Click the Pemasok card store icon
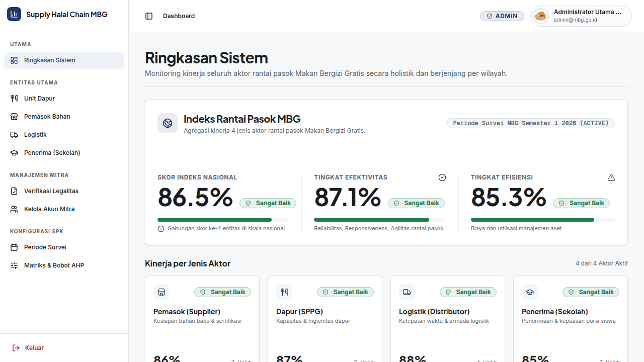This screenshot has height=362, width=644. [162, 292]
